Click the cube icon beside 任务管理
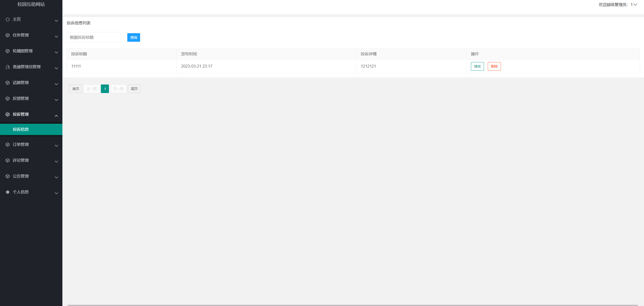Viewport: 644px width, 306px height. click(8, 35)
